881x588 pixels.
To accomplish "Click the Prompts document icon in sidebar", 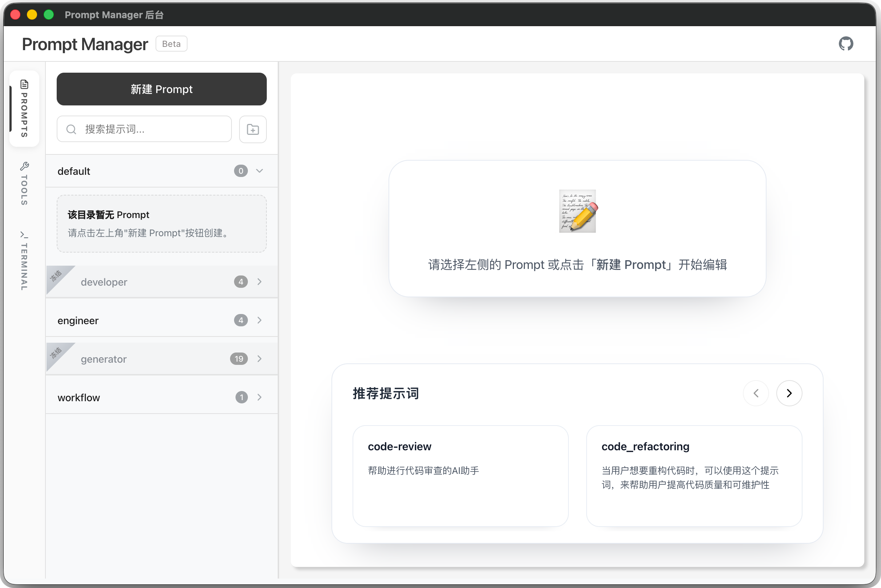I will click(24, 84).
